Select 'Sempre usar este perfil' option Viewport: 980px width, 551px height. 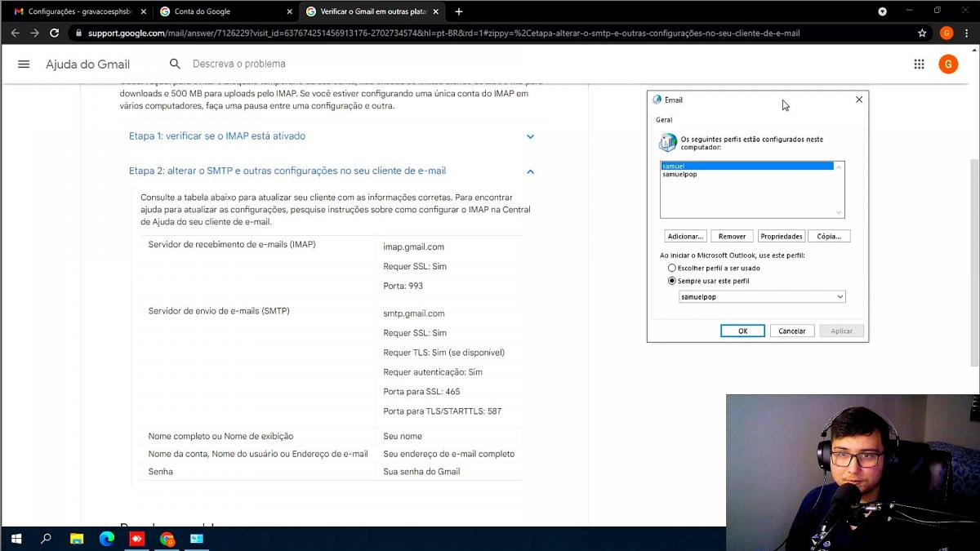[708, 281]
